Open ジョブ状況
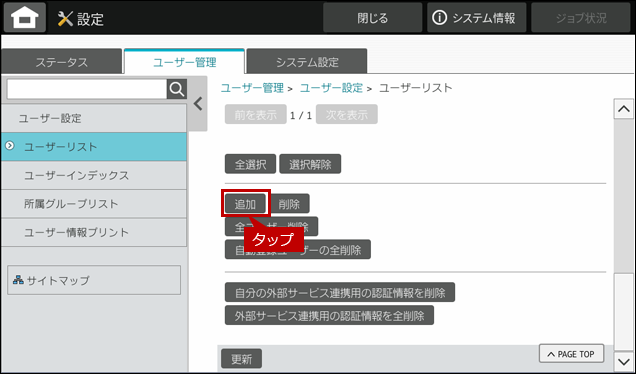 [x=581, y=18]
